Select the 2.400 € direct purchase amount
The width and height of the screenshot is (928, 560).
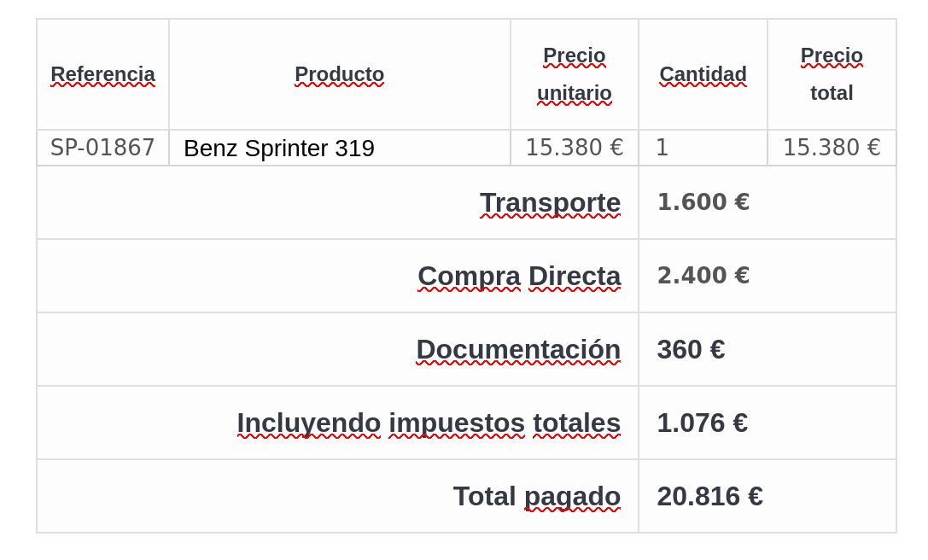pos(703,276)
